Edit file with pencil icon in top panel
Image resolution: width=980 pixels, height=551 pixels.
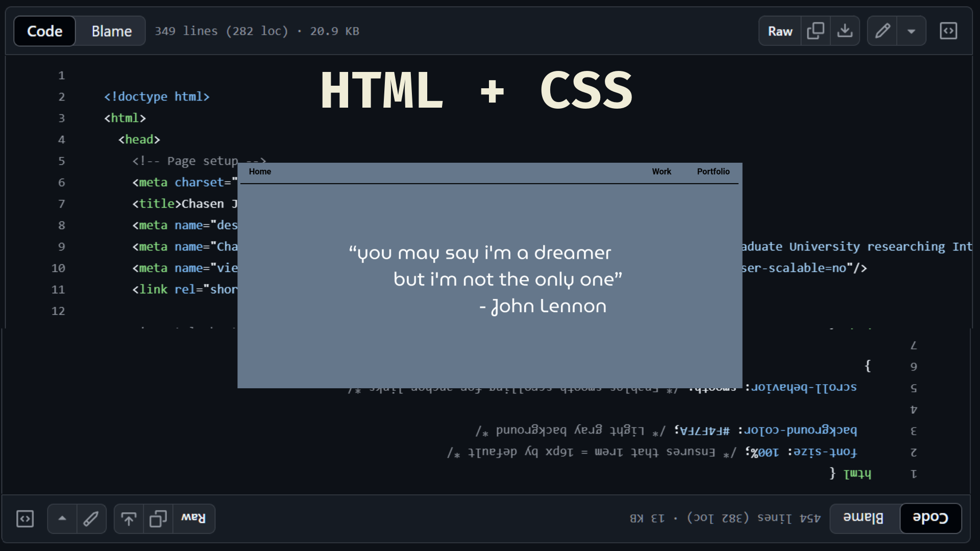coord(883,31)
